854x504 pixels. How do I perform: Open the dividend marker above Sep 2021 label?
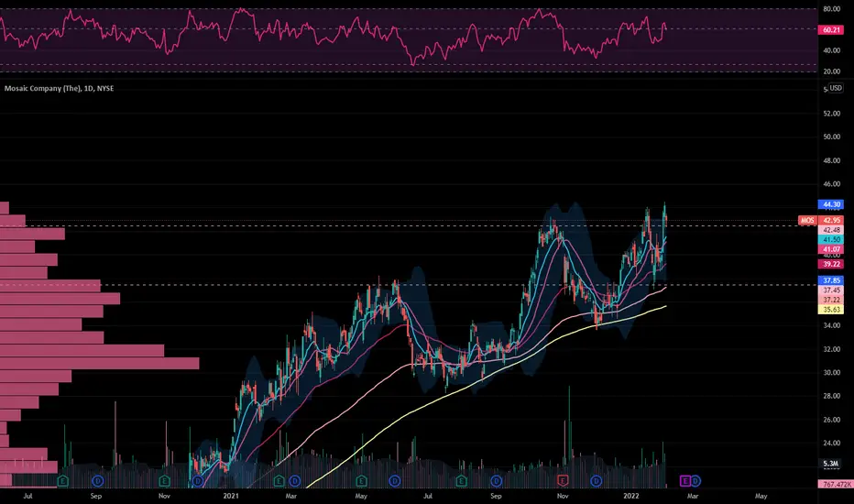pyautogui.click(x=496, y=481)
